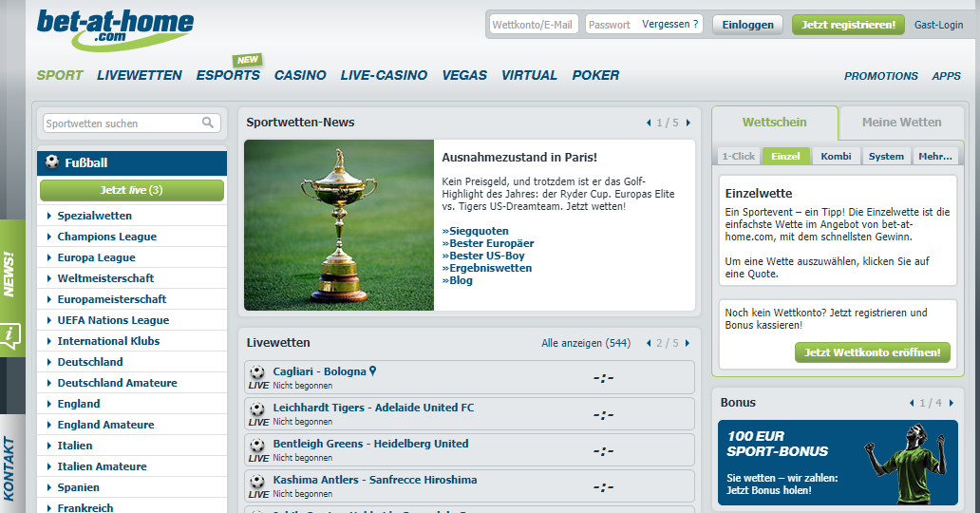Screen dimensions: 980x513
Task: Click the Wettkonto/E-Mail input field
Action: point(533,25)
